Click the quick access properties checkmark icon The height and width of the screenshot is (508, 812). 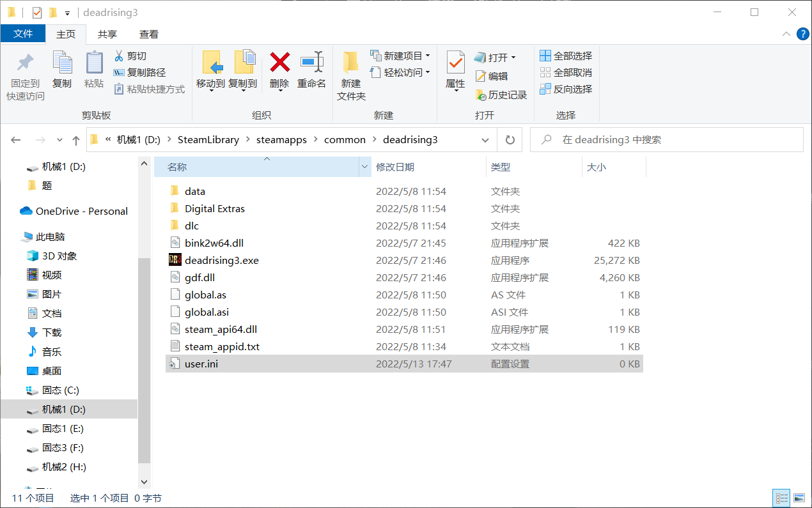[x=37, y=12]
